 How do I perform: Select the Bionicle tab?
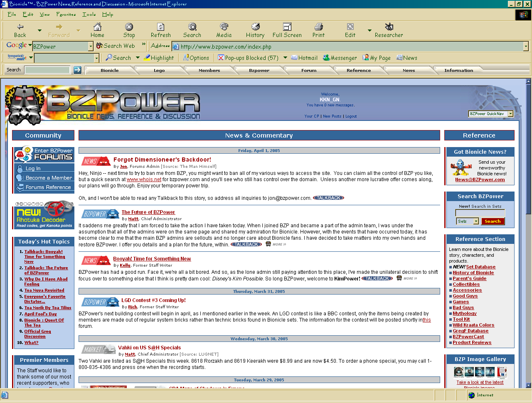tap(110, 71)
